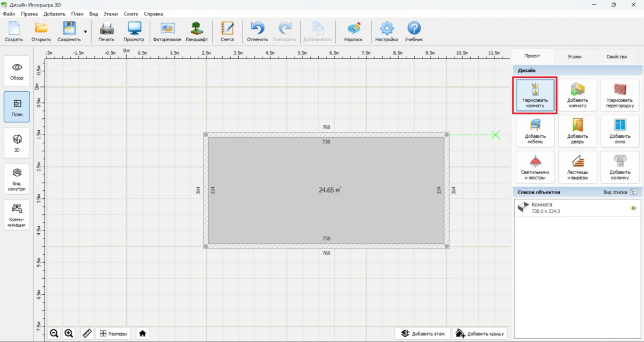Click the Добавить крышу button

point(480,333)
